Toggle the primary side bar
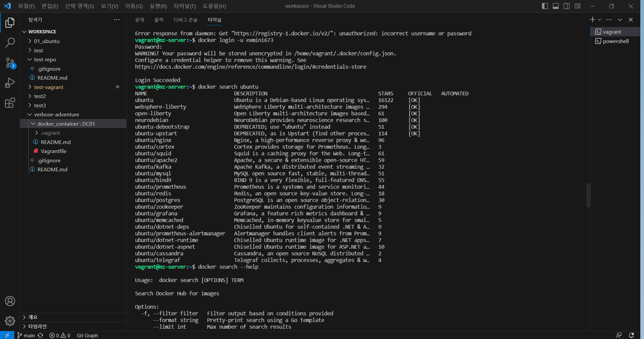644x339 pixels. pos(545,6)
